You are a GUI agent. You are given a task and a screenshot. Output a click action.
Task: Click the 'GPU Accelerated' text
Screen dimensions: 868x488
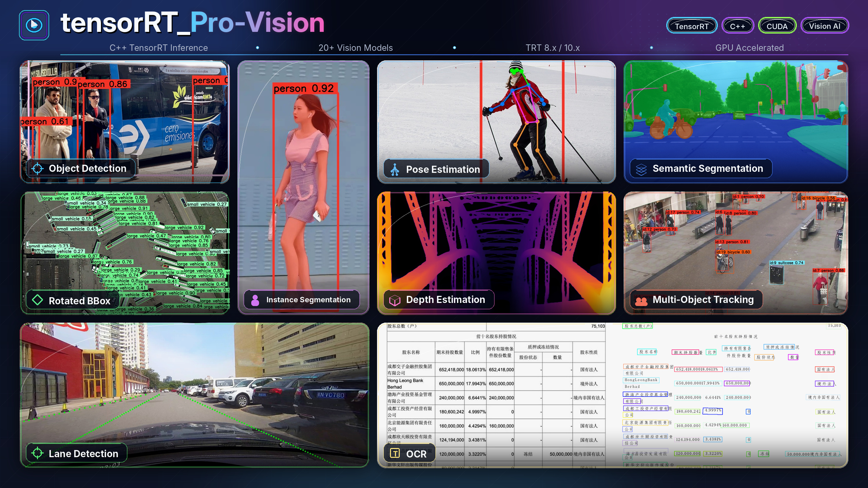point(750,48)
